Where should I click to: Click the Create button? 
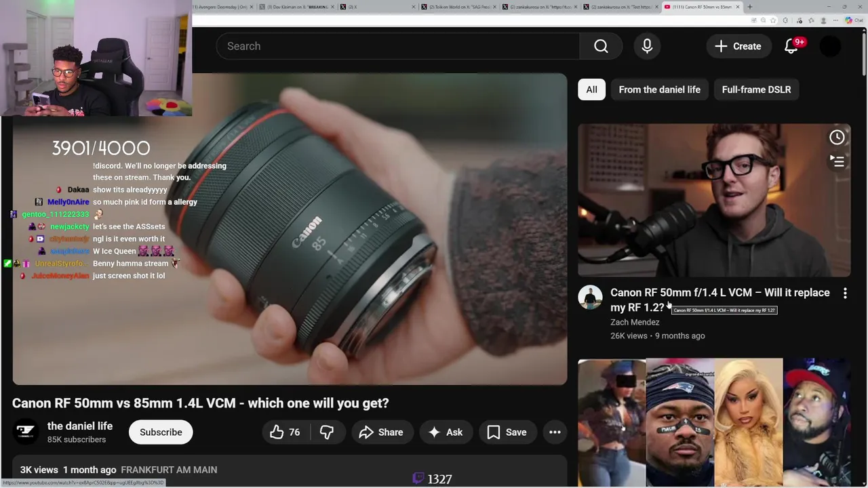click(x=738, y=46)
